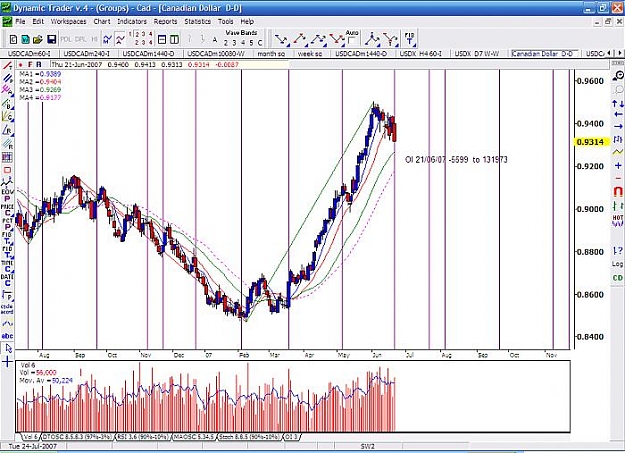The image size is (625, 453).
Task: Select the cycle accord tool
Action: tap(7, 309)
